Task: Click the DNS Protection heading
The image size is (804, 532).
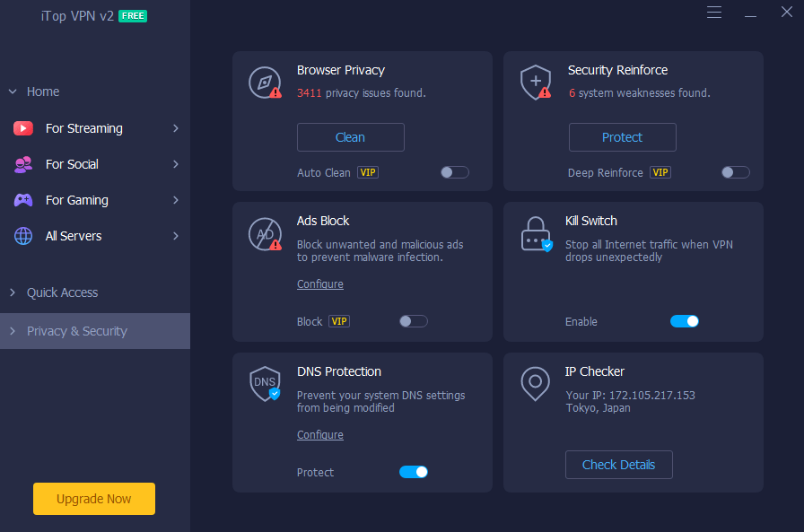Action: coord(339,371)
